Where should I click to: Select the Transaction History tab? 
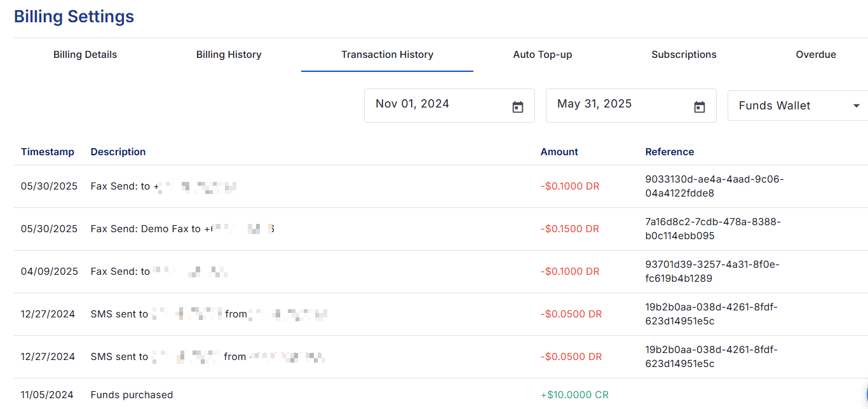387,55
